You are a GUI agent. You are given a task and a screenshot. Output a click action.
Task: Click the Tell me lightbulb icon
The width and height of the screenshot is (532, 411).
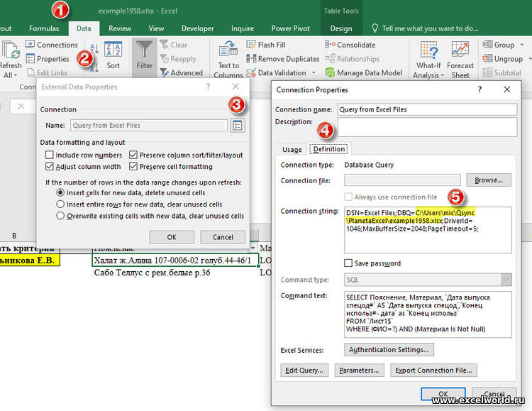click(375, 28)
